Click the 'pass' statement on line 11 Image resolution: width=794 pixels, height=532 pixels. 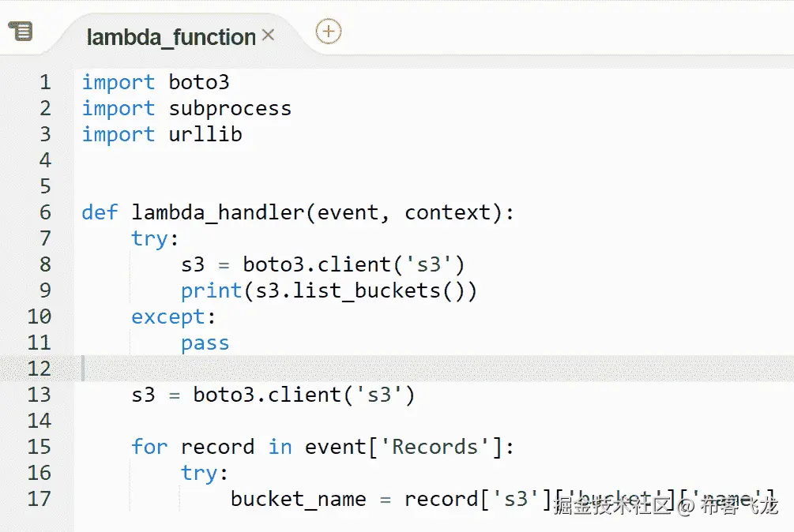pos(205,343)
